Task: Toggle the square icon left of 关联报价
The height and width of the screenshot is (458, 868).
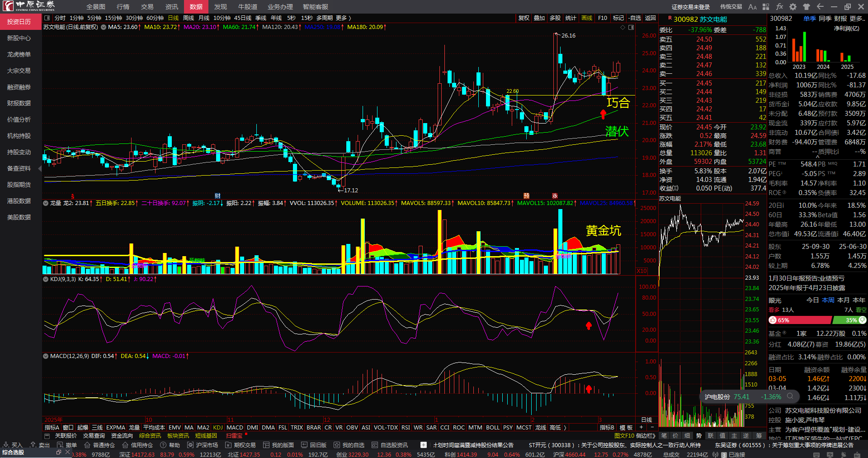Action: (47, 435)
